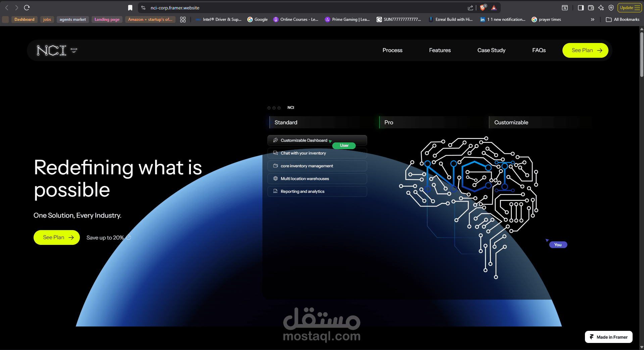
Task: Open the Online Courses bookmark
Action: [x=296, y=19]
